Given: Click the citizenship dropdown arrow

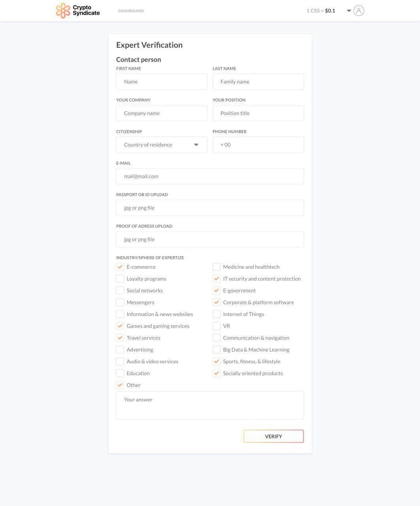Looking at the screenshot, I should [196, 145].
